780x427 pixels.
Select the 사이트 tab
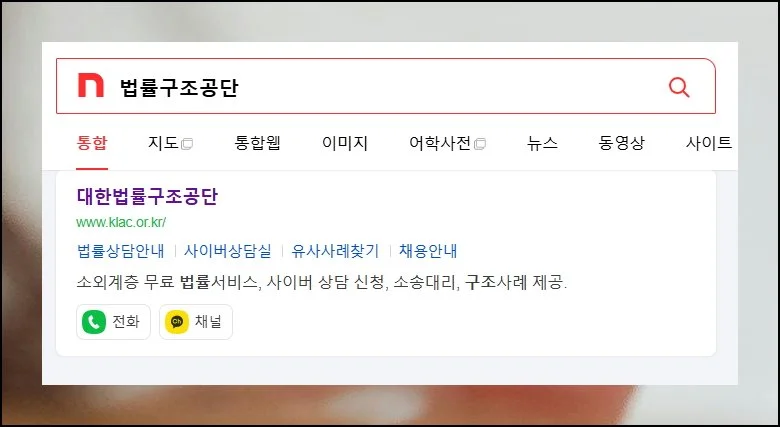709,143
